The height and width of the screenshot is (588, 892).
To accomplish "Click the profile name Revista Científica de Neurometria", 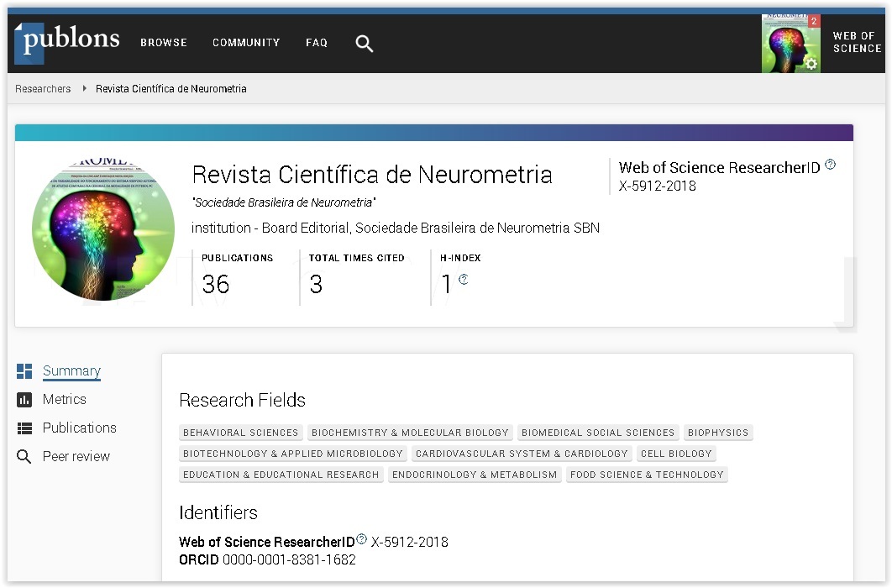I will coord(372,175).
